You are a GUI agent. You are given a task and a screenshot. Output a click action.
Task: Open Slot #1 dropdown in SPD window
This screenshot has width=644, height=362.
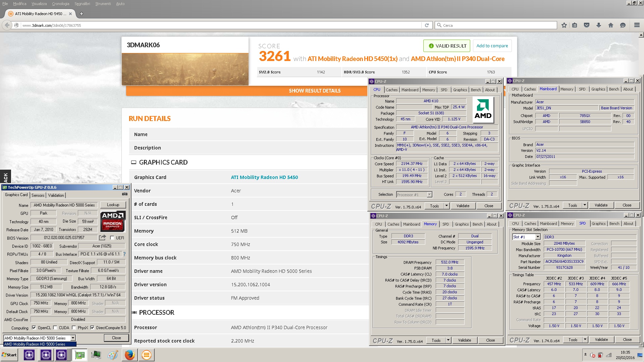[538, 237]
